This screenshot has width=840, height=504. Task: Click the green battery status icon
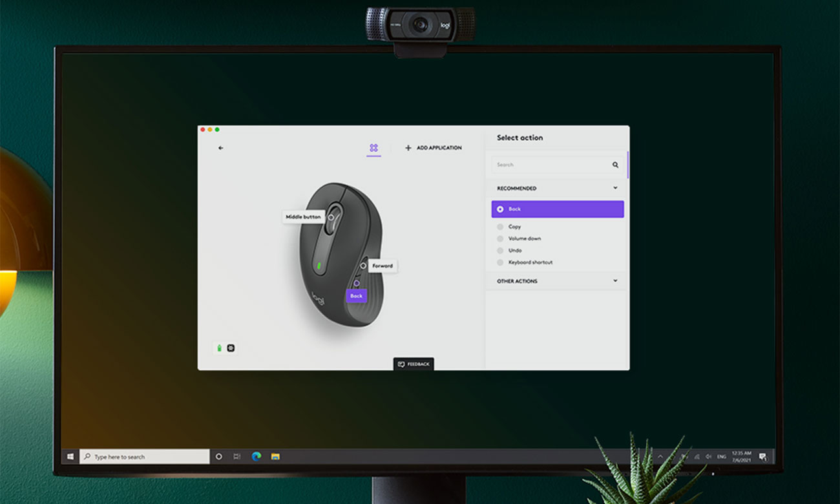coord(219,348)
